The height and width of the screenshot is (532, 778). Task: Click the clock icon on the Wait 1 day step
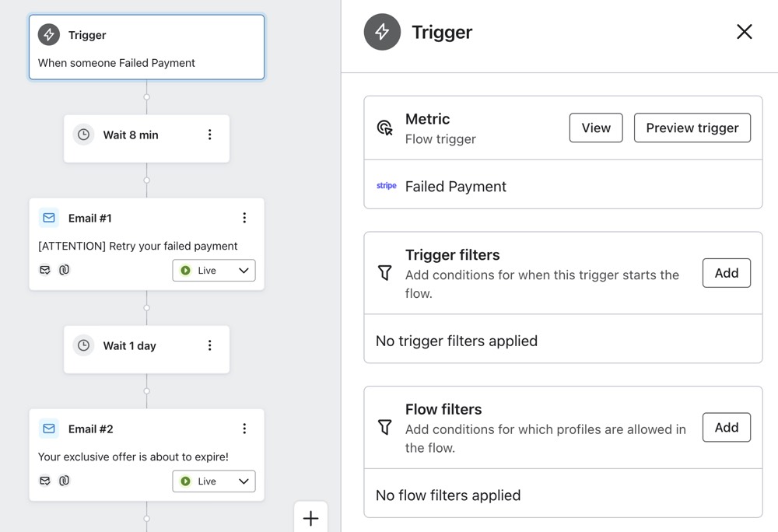tap(83, 345)
